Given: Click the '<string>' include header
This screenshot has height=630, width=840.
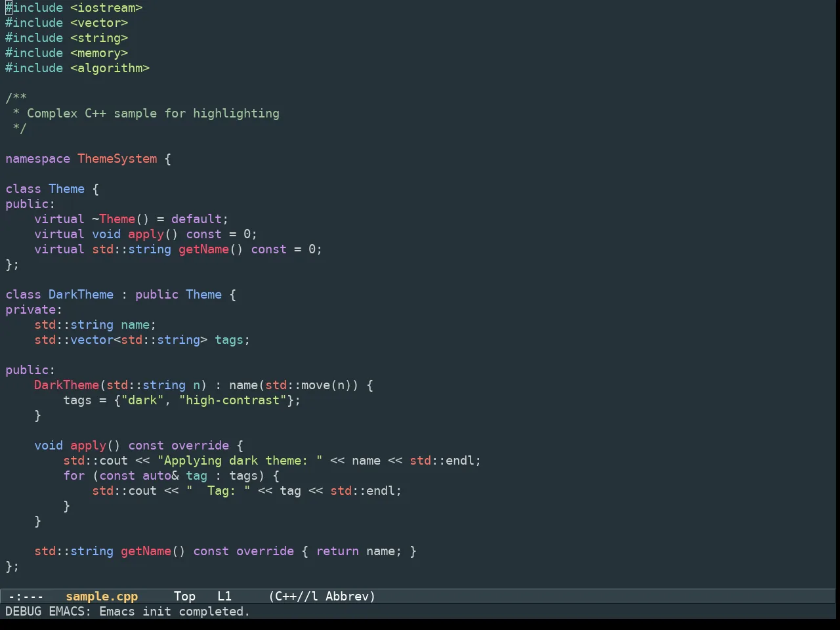Looking at the screenshot, I should point(99,38).
